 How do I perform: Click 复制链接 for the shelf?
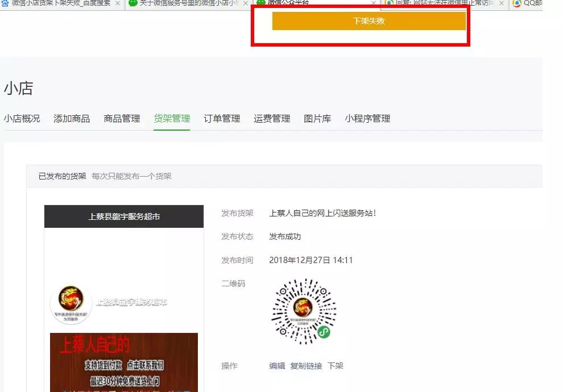point(306,366)
